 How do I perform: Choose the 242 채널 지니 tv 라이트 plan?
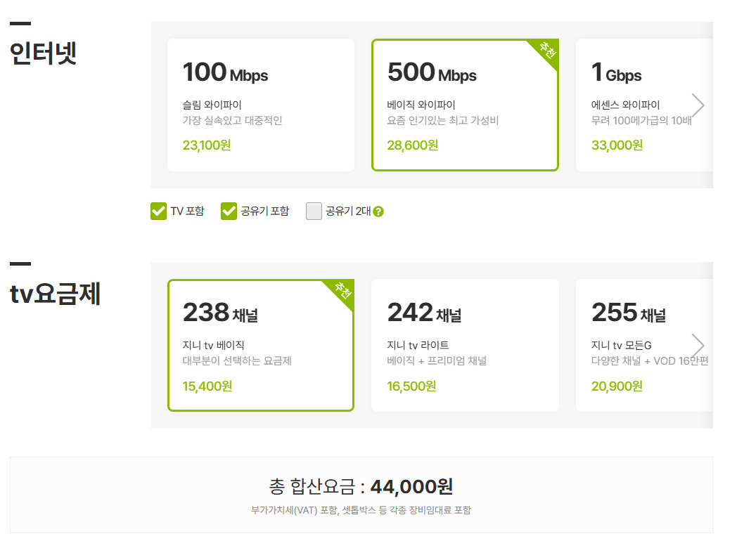click(x=465, y=345)
